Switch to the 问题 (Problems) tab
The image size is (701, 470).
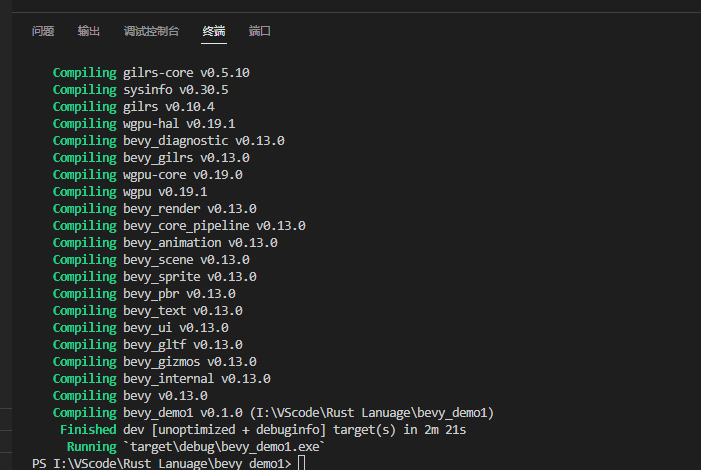click(43, 32)
